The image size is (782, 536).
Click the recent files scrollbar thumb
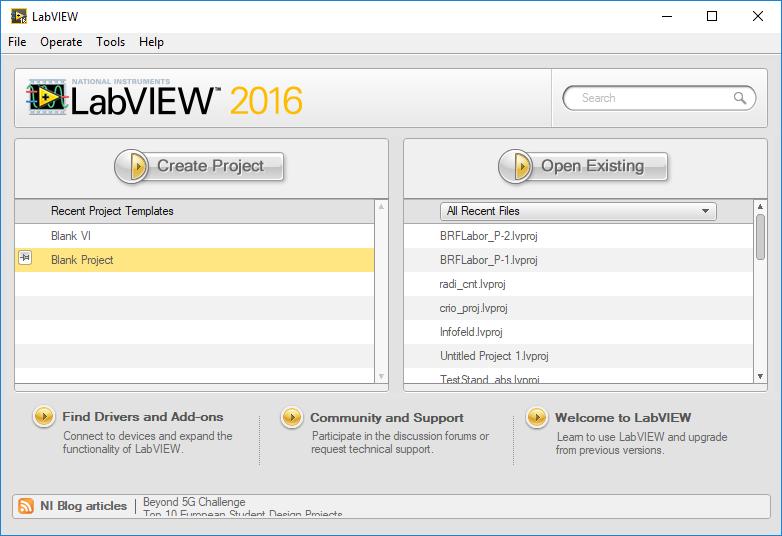coord(760,237)
